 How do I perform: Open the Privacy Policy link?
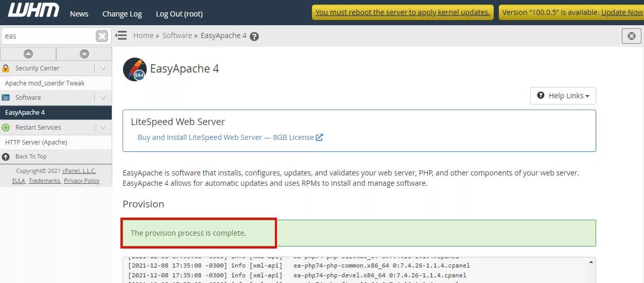pos(82,181)
